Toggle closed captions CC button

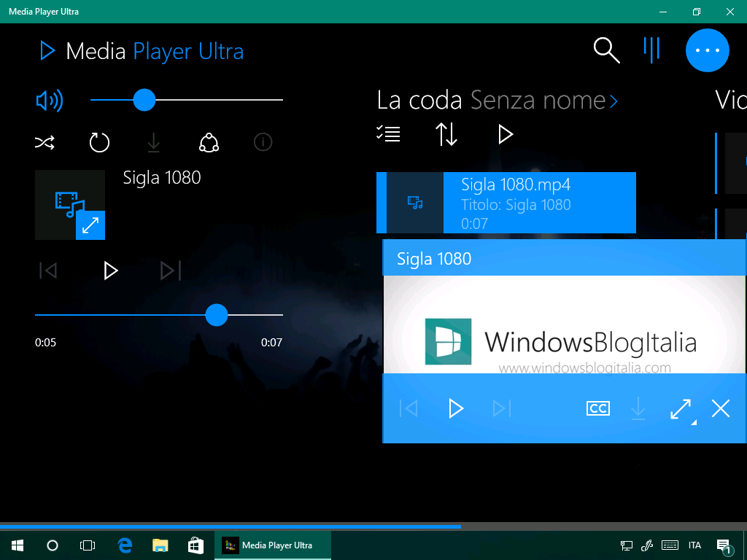tap(598, 408)
